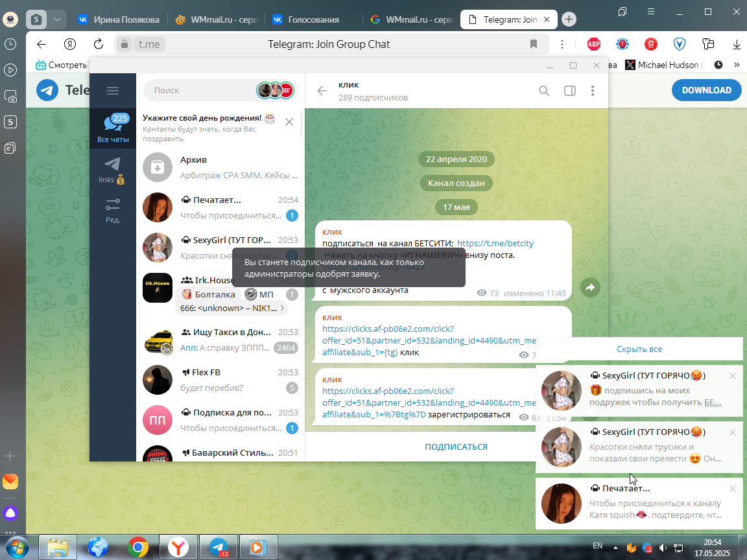Open sidebar video play icon
The width and height of the screenshot is (747, 560).
[x=10, y=70]
